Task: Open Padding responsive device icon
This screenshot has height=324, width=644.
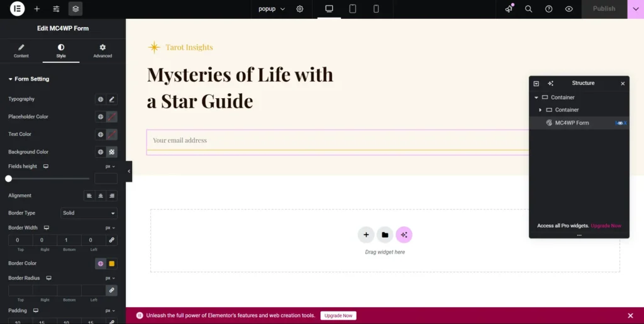Action: (36, 310)
